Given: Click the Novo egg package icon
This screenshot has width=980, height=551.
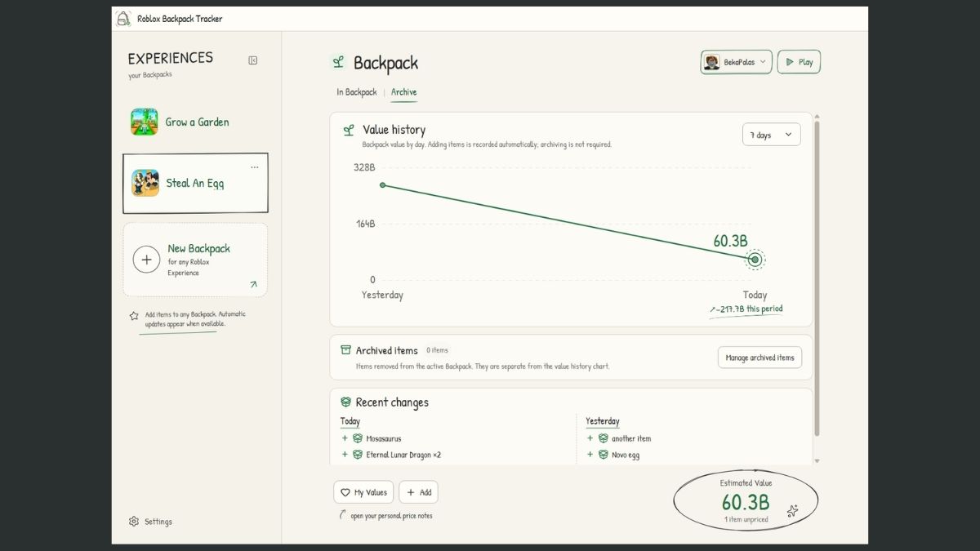Looking at the screenshot, I should [x=603, y=455].
